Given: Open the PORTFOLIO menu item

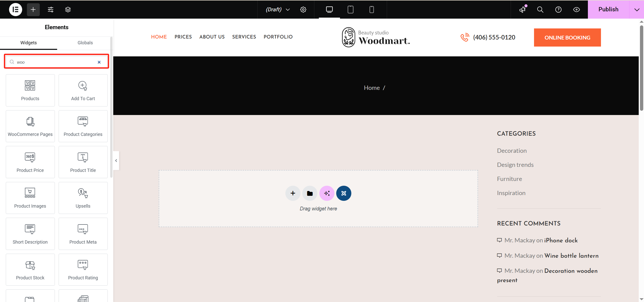Looking at the screenshot, I should click(278, 37).
